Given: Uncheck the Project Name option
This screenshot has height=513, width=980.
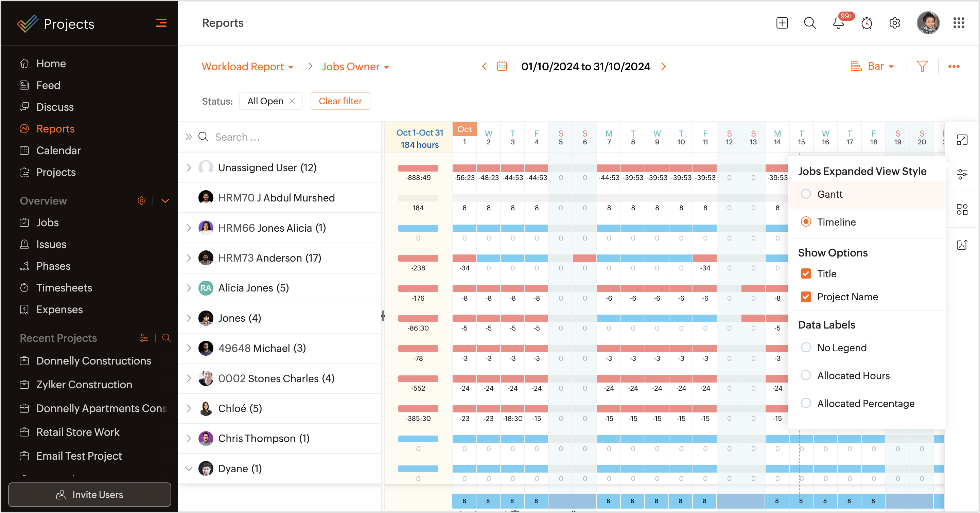Looking at the screenshot, I should [806, 297].
